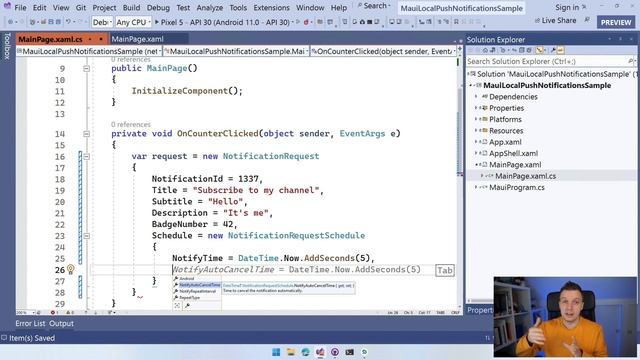The height and width of the screenshot is (360, 640).
Task: Collapse NotificationRequest initializer at line 16
Action: pyautogui.click(x=86, y=157)
